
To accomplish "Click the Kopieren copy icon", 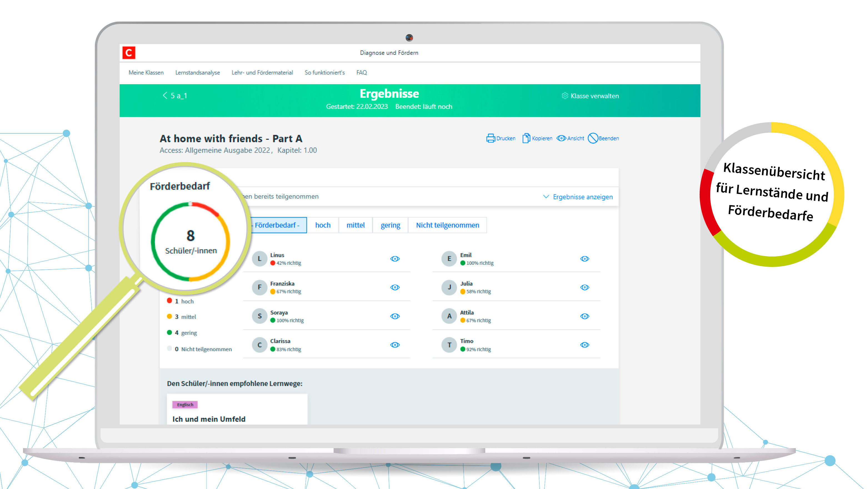I will 526,139.
